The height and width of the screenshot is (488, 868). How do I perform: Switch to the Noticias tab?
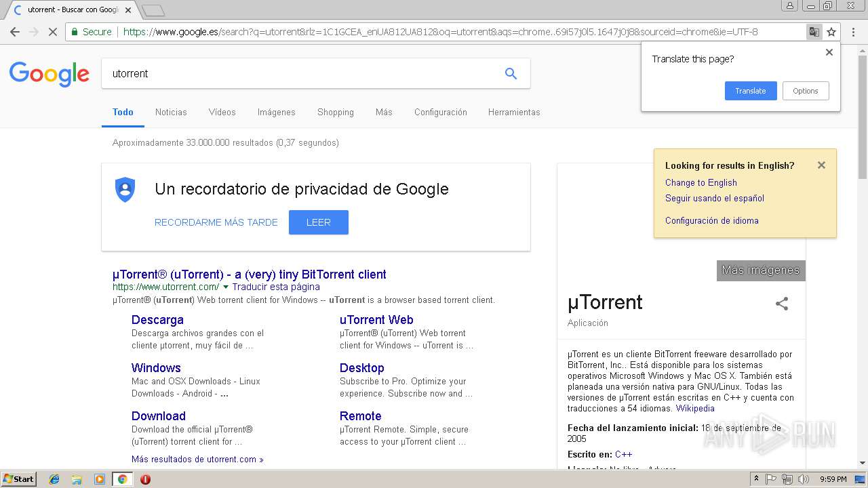pyautogui.click(x=171, y=113)
